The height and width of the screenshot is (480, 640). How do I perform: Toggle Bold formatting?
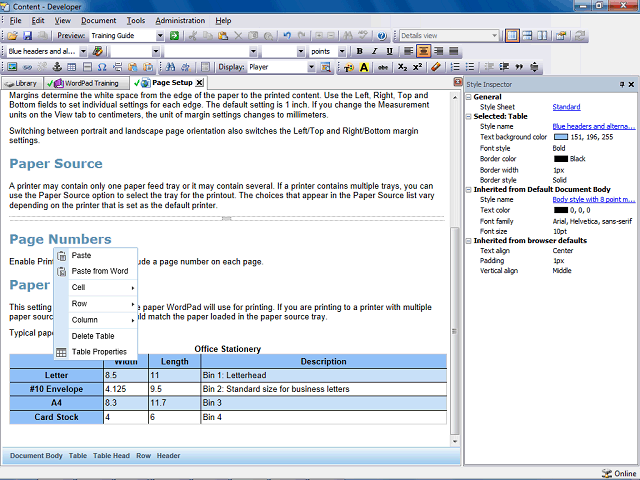[360, 51]
